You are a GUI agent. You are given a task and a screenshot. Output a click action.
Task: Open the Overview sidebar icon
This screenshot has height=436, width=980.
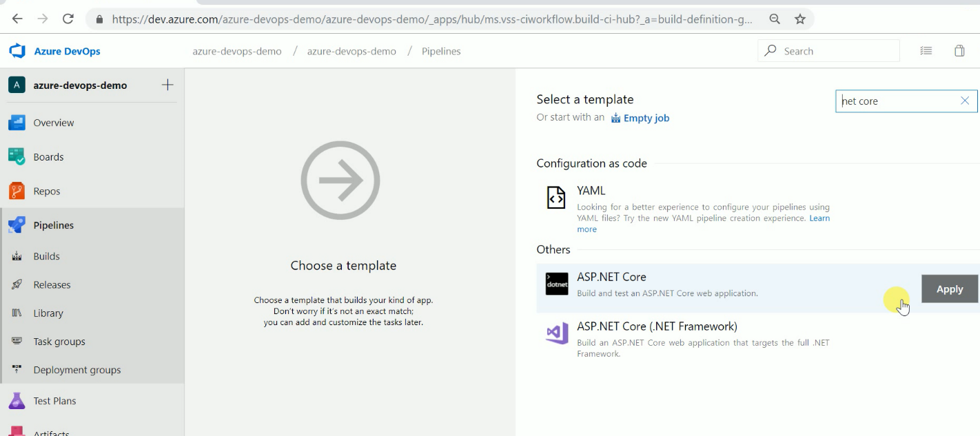(x=17, y=123)
